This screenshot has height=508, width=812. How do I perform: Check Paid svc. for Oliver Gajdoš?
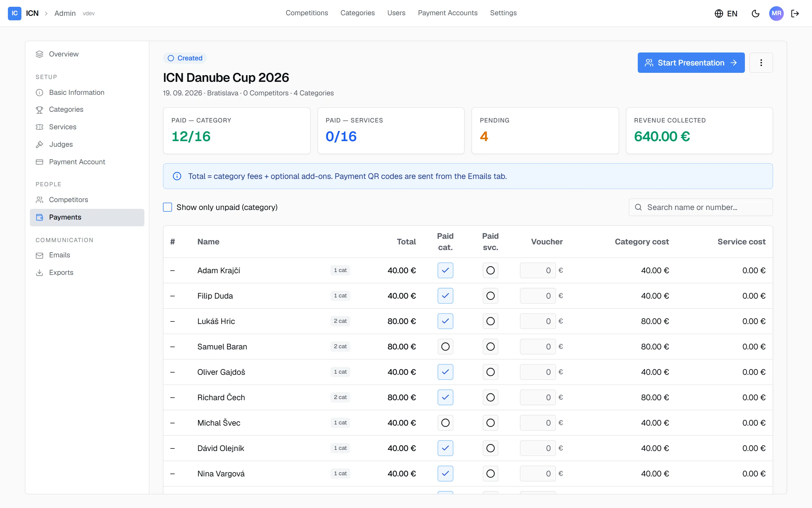tap(490, 372)
